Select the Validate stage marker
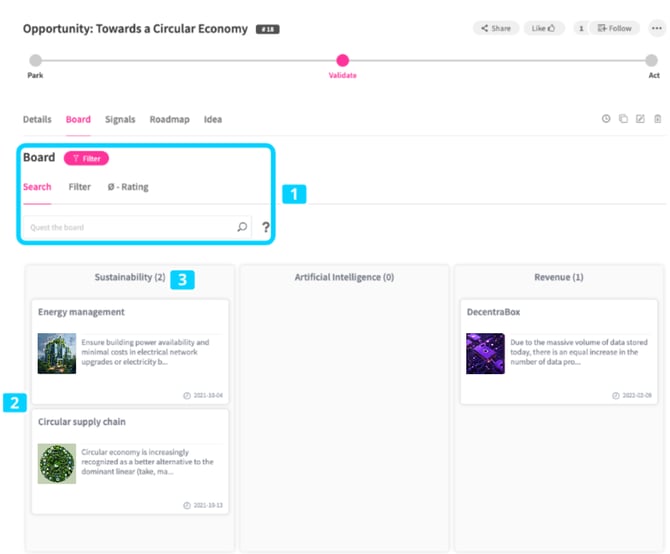This screenshot has height=554, width=670. pos(342,61)
